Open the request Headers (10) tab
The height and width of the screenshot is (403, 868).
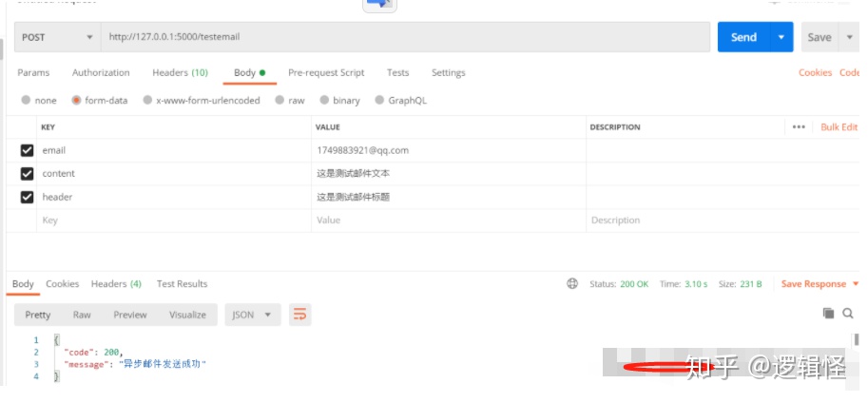pyautogui.click(x=180, y=72)
